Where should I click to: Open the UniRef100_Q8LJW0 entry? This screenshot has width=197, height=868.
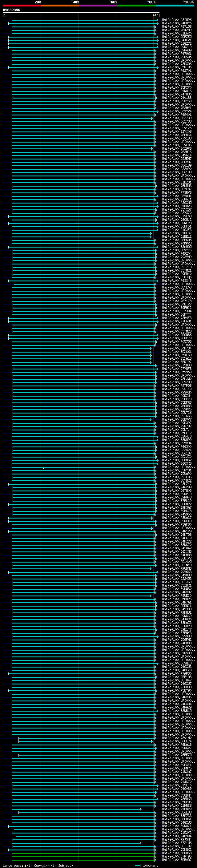176,379
